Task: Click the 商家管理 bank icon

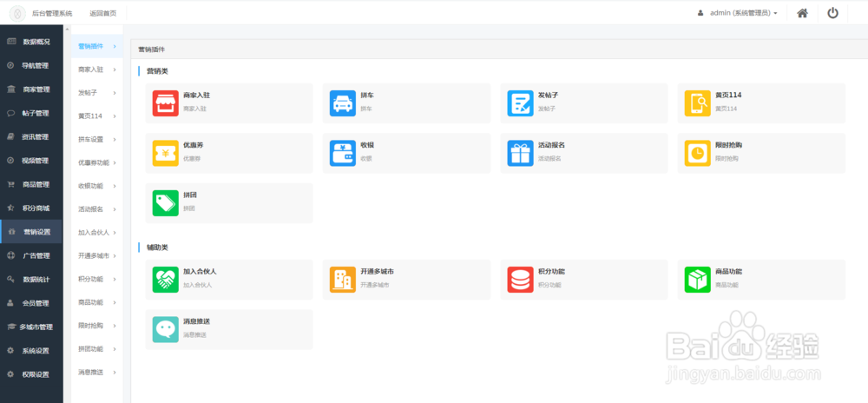Action: click(x=10, y=89)
